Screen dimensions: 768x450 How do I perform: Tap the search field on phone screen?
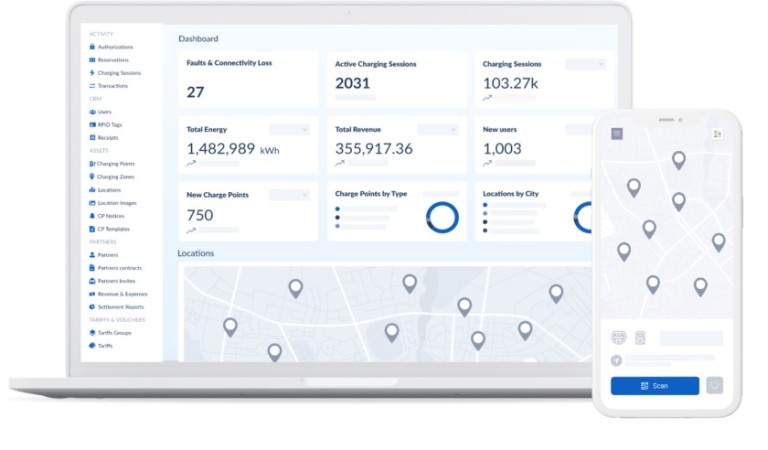click(x=691, y=338)
